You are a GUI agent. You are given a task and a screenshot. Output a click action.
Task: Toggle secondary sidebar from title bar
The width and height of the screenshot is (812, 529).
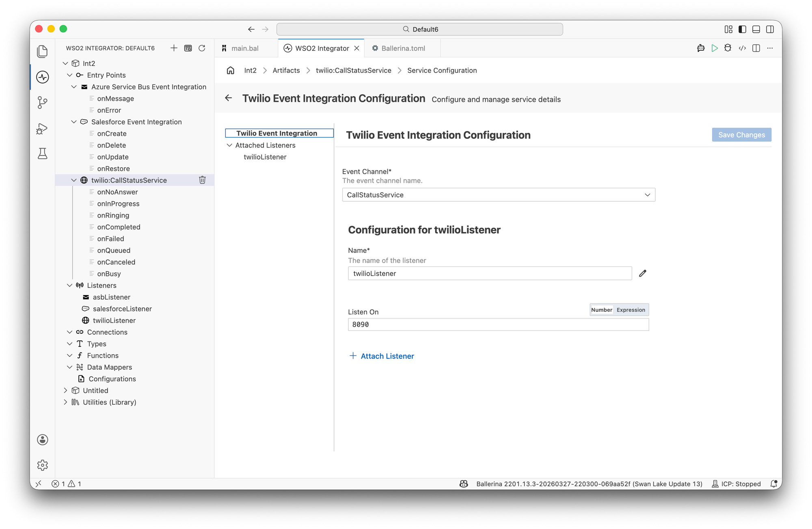[770, 29]
